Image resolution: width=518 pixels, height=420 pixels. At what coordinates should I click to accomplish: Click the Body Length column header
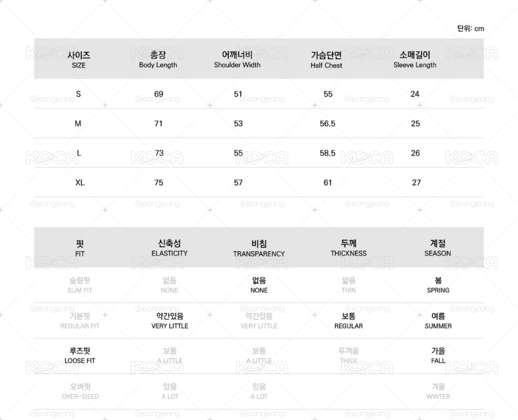point(158,59)
